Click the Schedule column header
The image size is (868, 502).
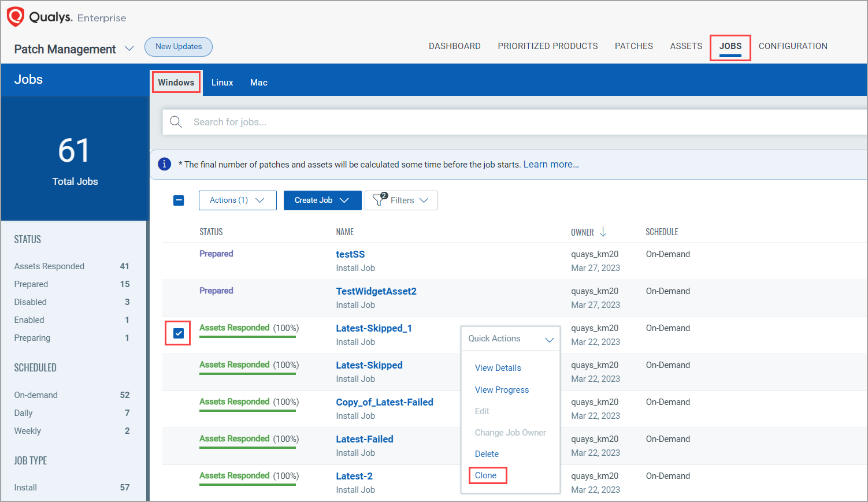662,232
